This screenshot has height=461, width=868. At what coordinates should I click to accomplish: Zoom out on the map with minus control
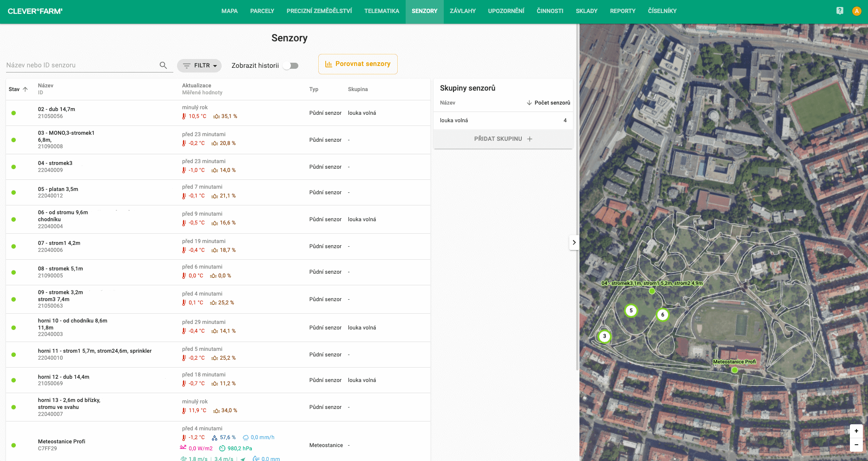[855, 444]
